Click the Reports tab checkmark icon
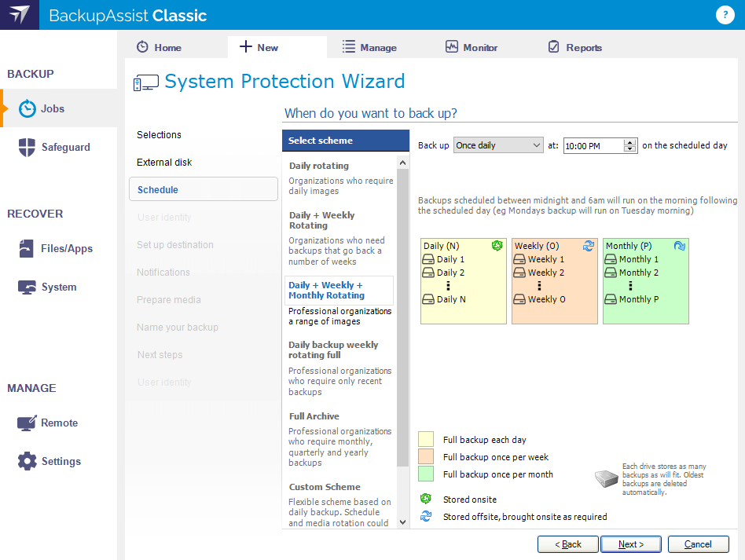Viewport: 745px width, 560px height. tap(554, 46)
